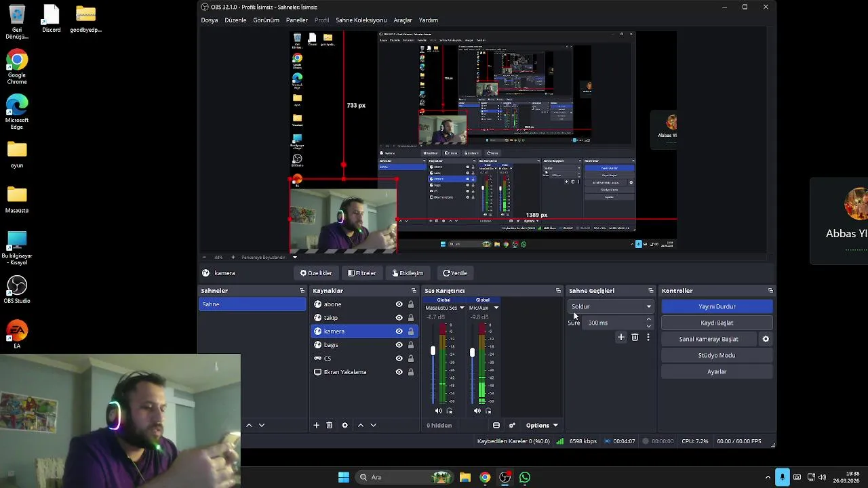Open source properties gear in the Kaynaklar toolbar
This screenshot has width=868, height=488.
coord(344,425)
